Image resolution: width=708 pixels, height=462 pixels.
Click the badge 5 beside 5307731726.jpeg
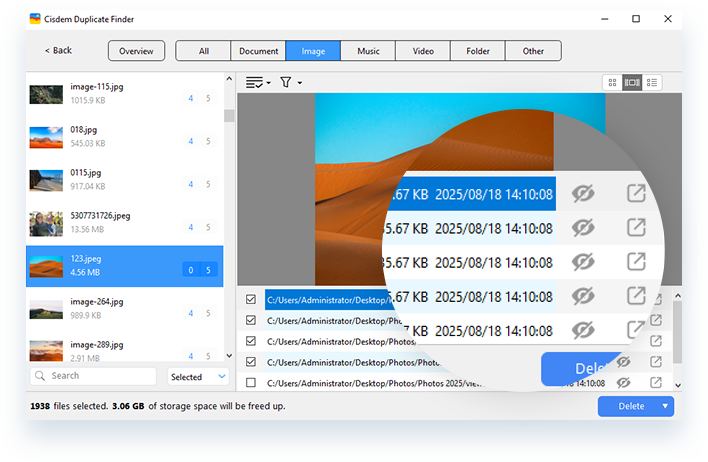coord(208,227)
